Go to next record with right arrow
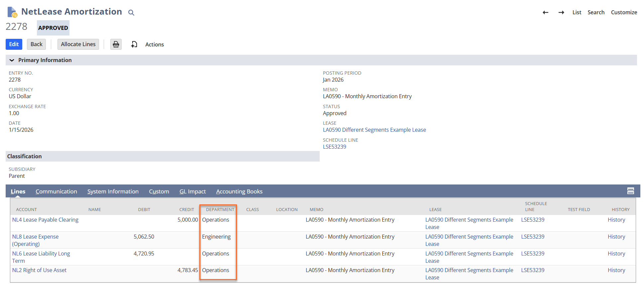This screenshot has width=644, height=288. [x=561, y=13]
